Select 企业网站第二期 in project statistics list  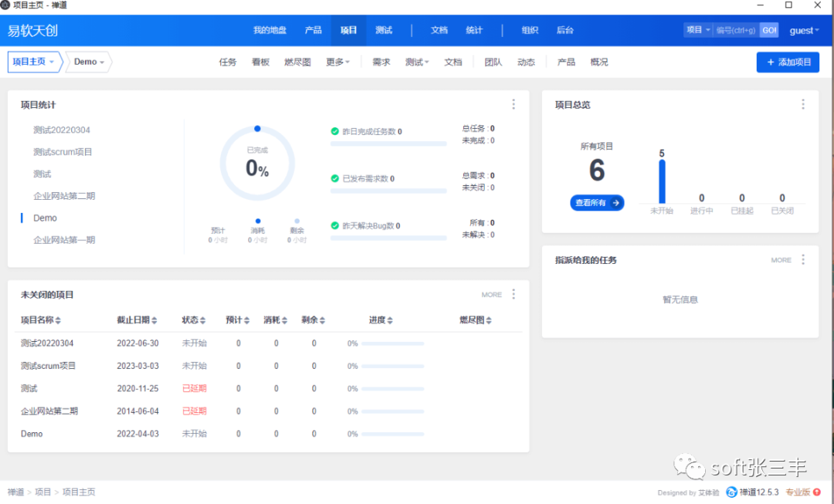[64, 196]
